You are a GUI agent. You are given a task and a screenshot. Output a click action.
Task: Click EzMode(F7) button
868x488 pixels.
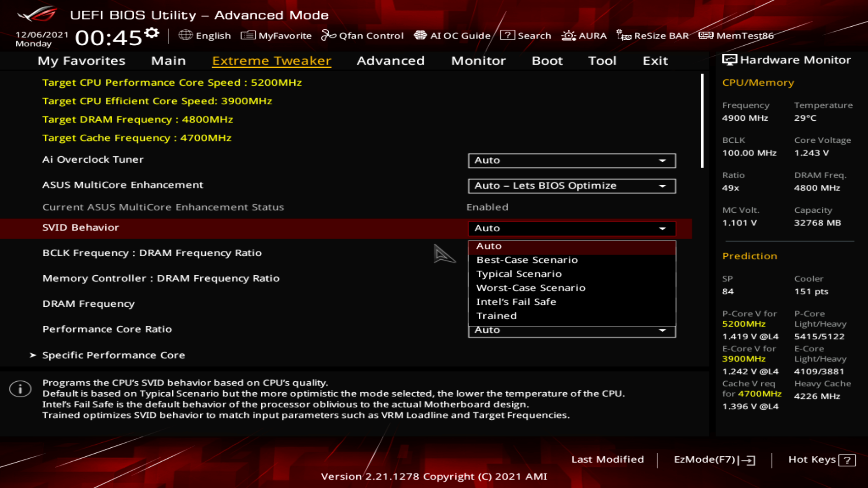pos(714,460)
